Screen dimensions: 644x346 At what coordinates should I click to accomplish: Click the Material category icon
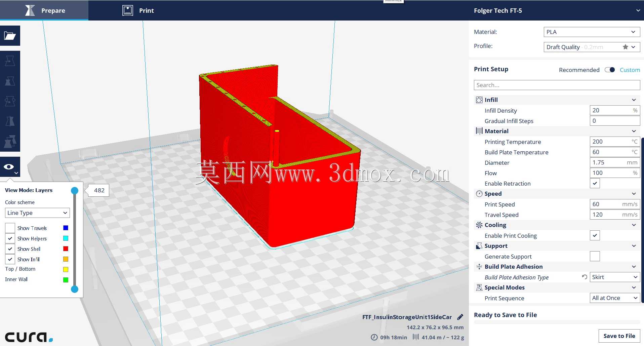(479, 131)
